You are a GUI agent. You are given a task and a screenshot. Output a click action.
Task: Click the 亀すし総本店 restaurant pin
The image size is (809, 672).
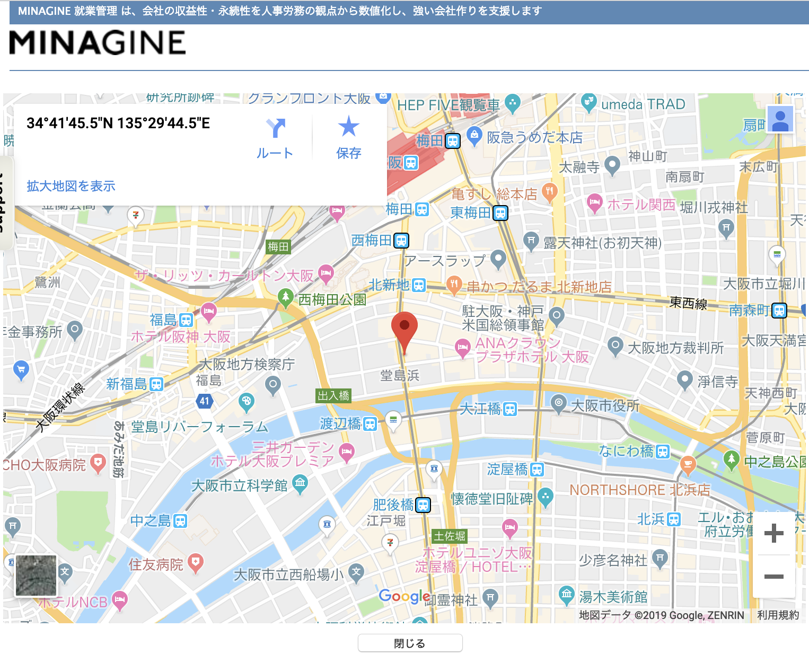(x=550, y=193)
